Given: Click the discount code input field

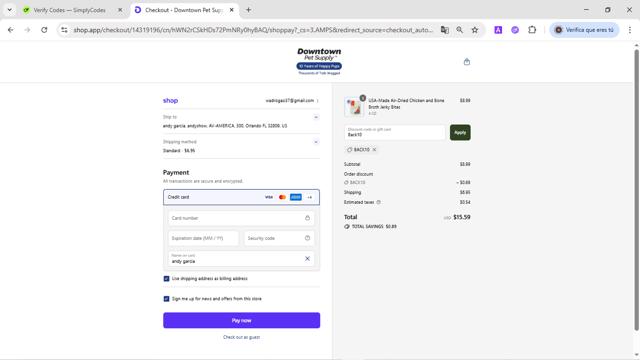Looking at the screenshot, I should (395, 132).
